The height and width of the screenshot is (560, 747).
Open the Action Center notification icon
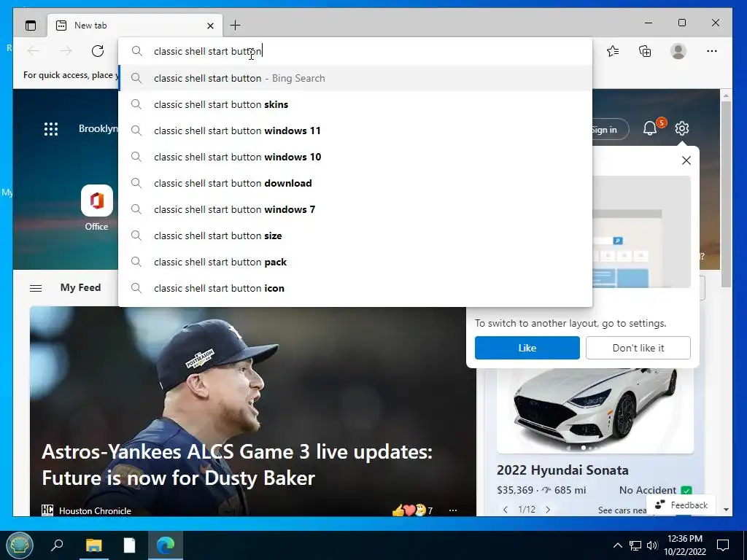723,545
